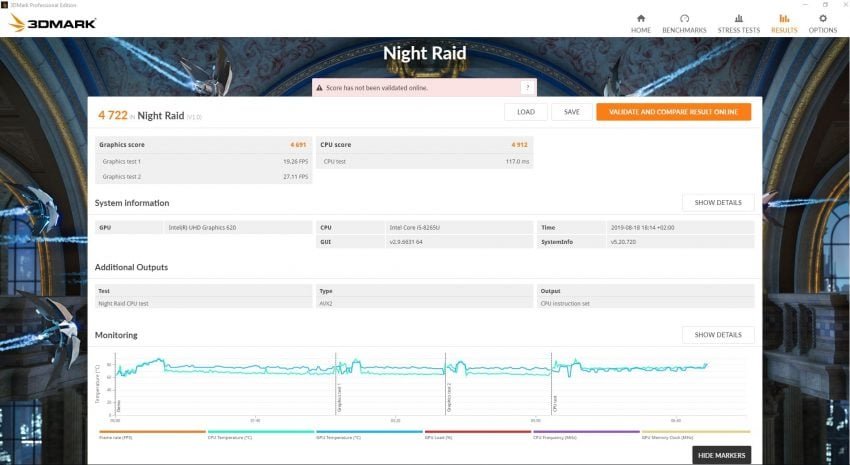
Task: Toggle CPU Temperature legend series
Action: point(246,435)
